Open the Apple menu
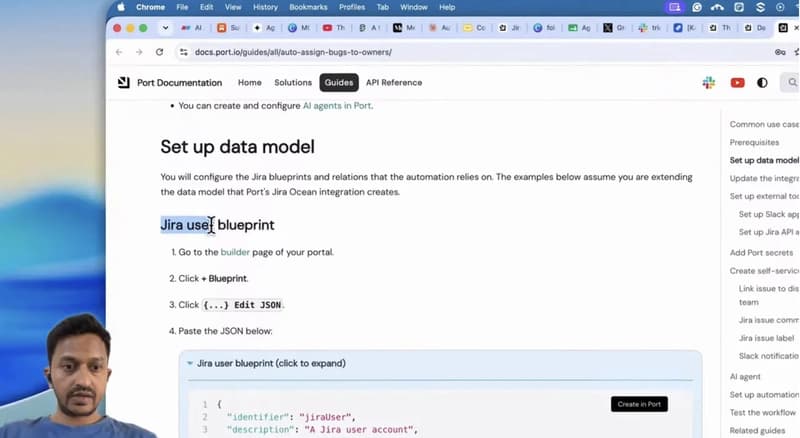This screenshot has width=800, height=438. [x=121, y=7]
